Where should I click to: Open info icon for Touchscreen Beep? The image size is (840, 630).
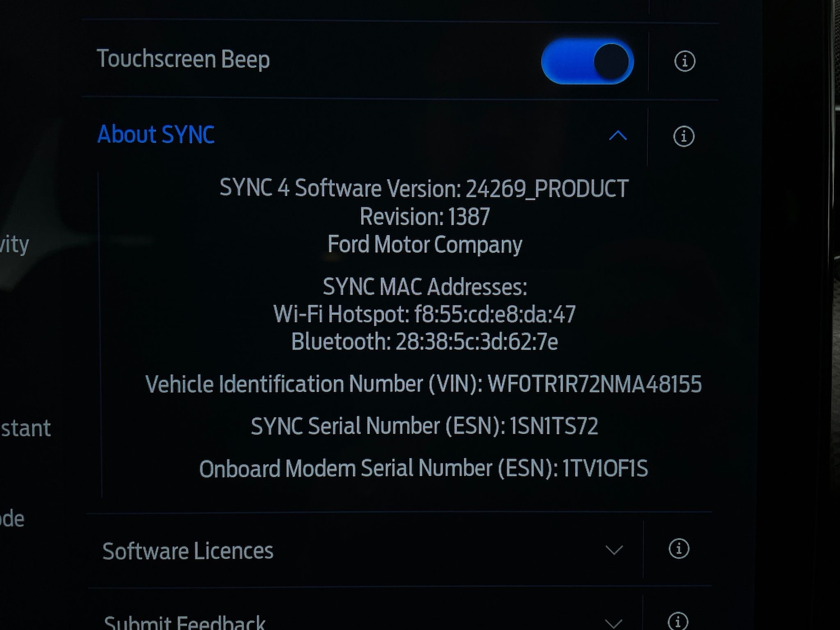(x=684, y=61)
